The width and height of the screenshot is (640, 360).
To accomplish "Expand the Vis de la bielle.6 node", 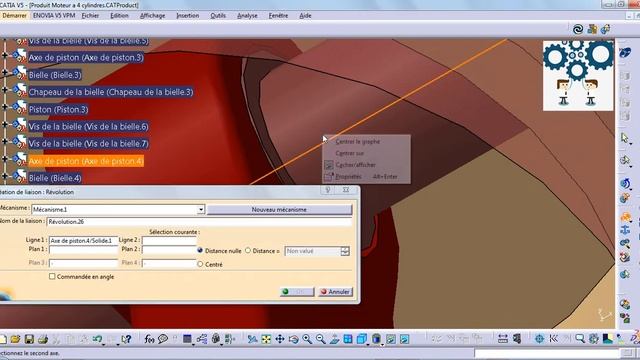I will pos(4,124).
